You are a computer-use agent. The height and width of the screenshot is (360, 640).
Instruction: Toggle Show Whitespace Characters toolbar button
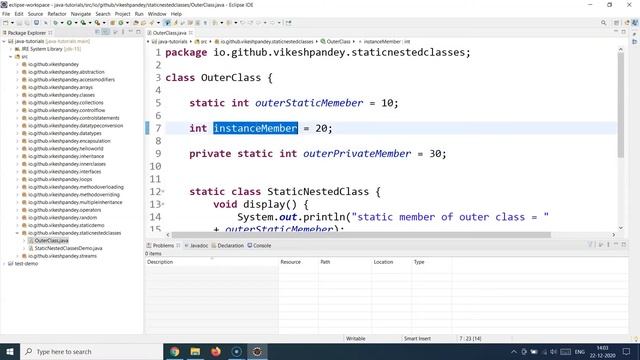tap(205, 23)
